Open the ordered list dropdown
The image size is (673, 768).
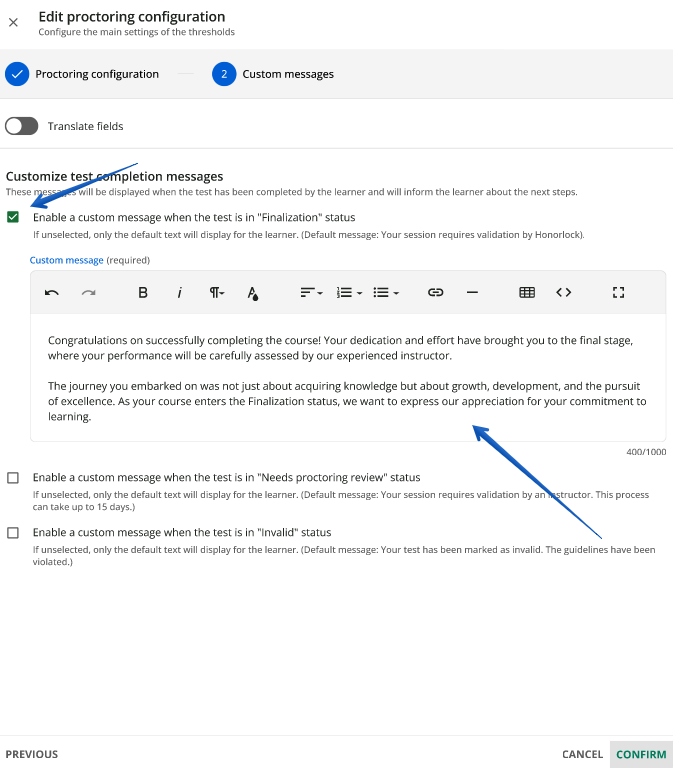(x=349, y=293)
